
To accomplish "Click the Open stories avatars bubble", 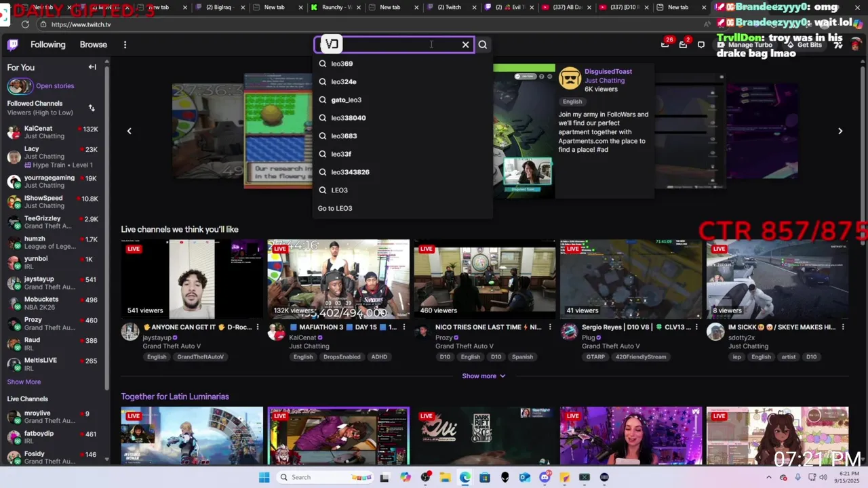I will coord(20,86).
